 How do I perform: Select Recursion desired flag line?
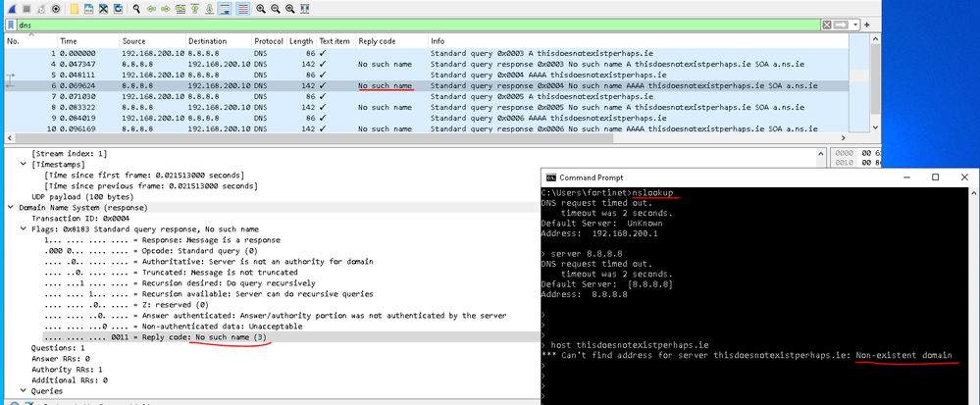180,283
